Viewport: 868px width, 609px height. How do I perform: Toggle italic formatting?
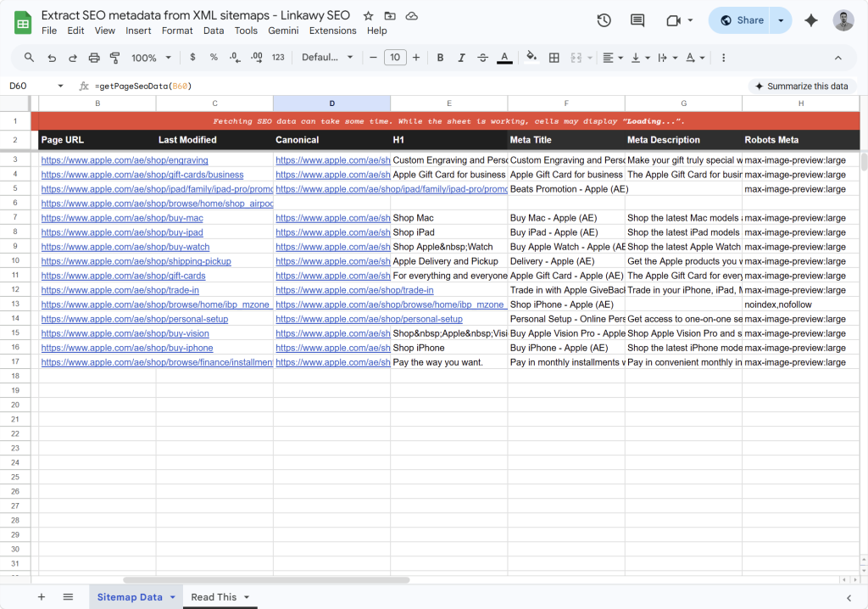[x=461, y=58]
